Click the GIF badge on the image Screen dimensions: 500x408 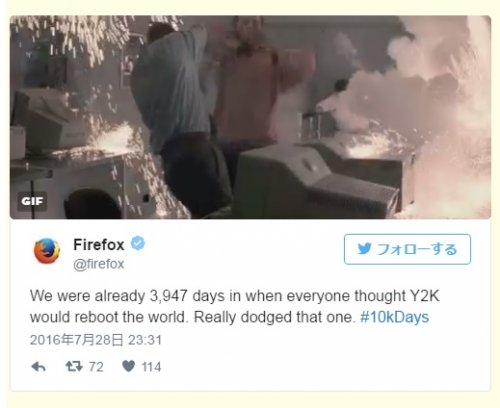pyautogui.click(x=32, y=201)
